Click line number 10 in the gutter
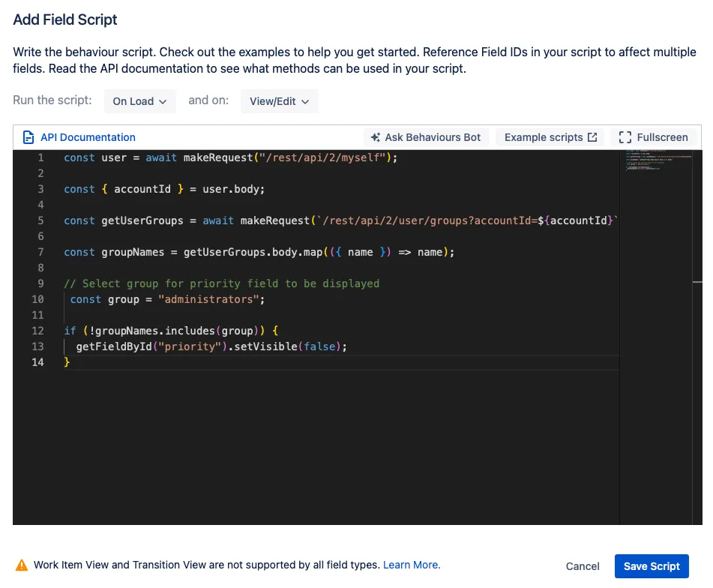713x588 pixels. pyautogui.click(x=37, y=299)
